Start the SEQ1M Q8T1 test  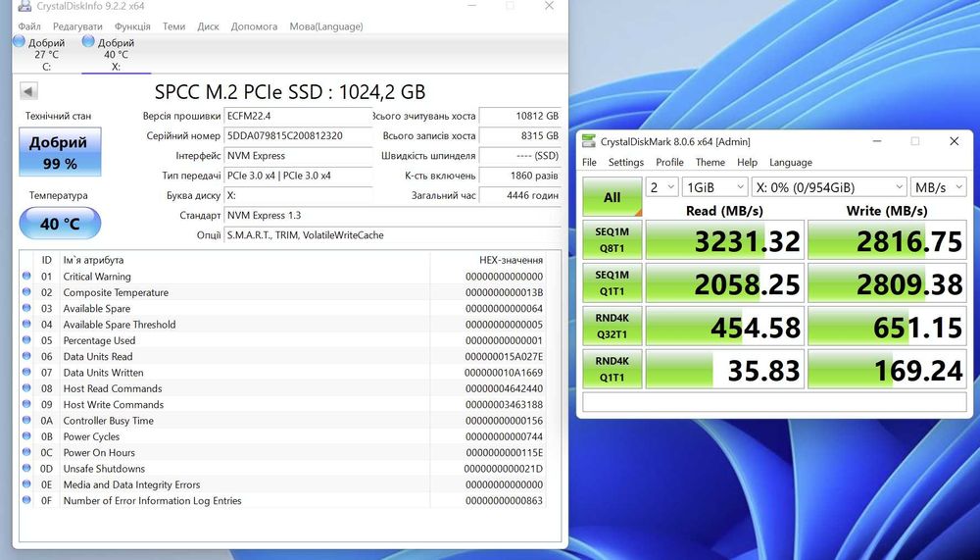(612, 239)
